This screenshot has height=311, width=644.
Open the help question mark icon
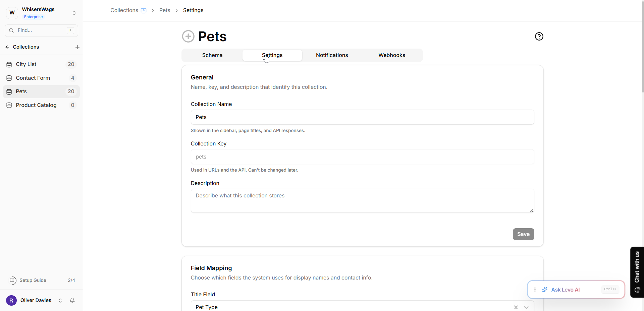[x=539, y=36]
